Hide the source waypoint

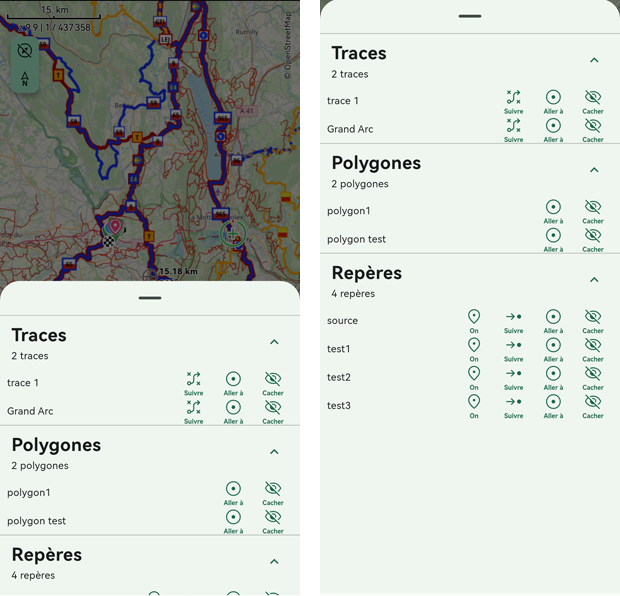pyautogui.click(x=593, y=321)
